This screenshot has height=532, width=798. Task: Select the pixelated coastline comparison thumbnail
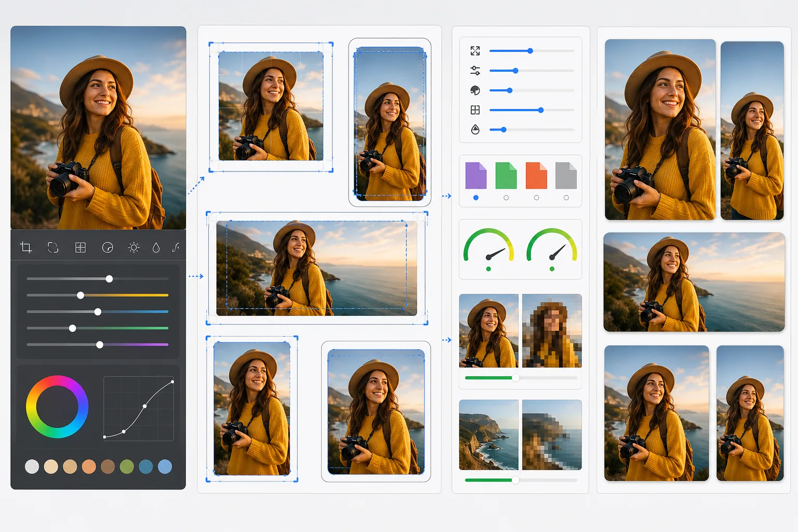click(x=552, y=435)
